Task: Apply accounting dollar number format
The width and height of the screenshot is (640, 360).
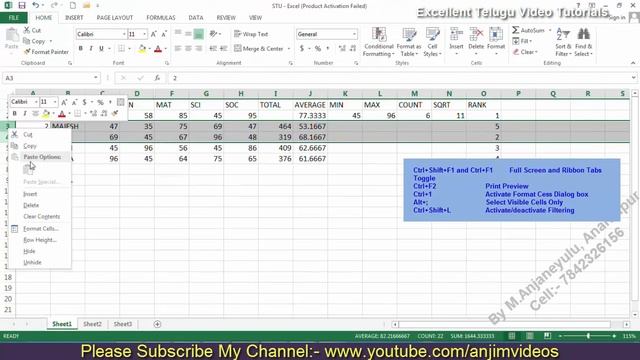Action: 302,49
